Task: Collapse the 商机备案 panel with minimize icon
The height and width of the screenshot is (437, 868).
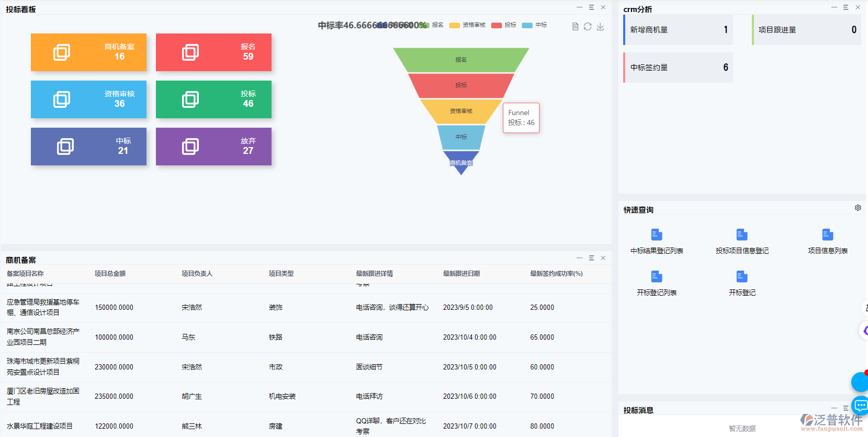Action: (579, 258)
